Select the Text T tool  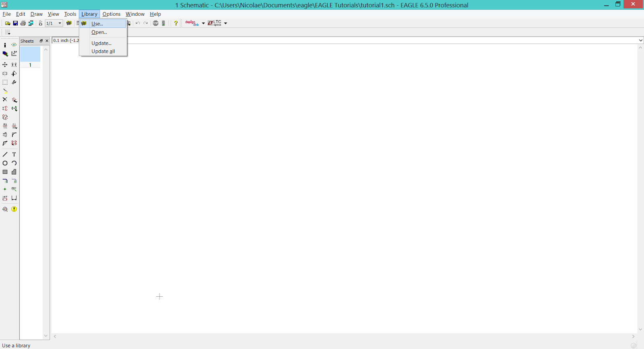point(14,155)
